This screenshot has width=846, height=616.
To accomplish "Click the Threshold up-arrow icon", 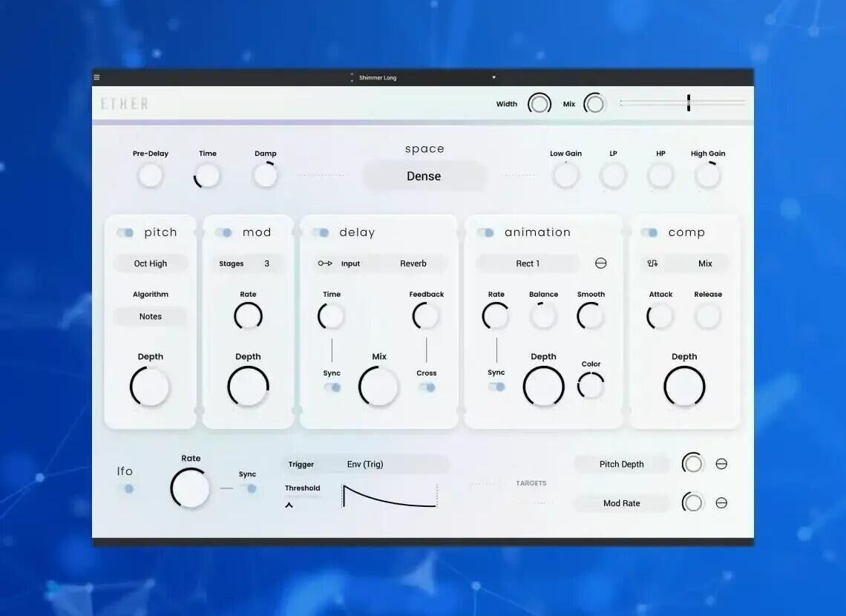I will (289, 505).
